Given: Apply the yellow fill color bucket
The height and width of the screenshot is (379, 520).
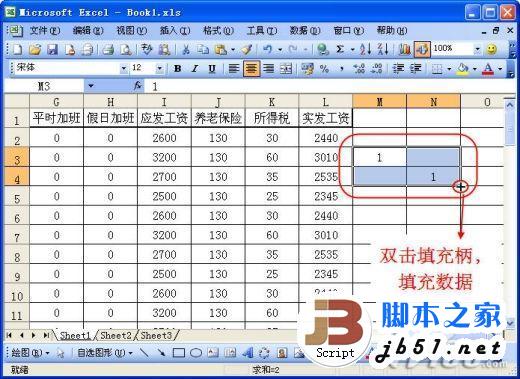Looking at the screenshot, I should coord(463,69).
